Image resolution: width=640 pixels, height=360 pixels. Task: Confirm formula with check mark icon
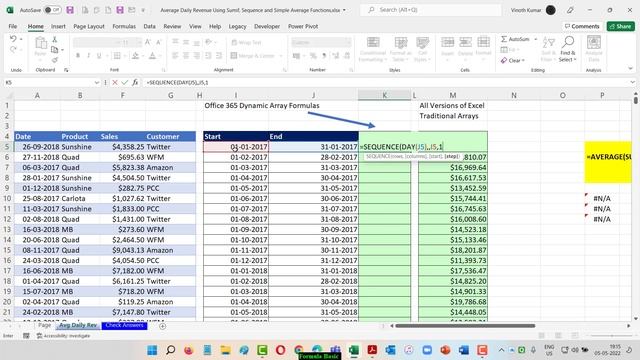[124, 82]
